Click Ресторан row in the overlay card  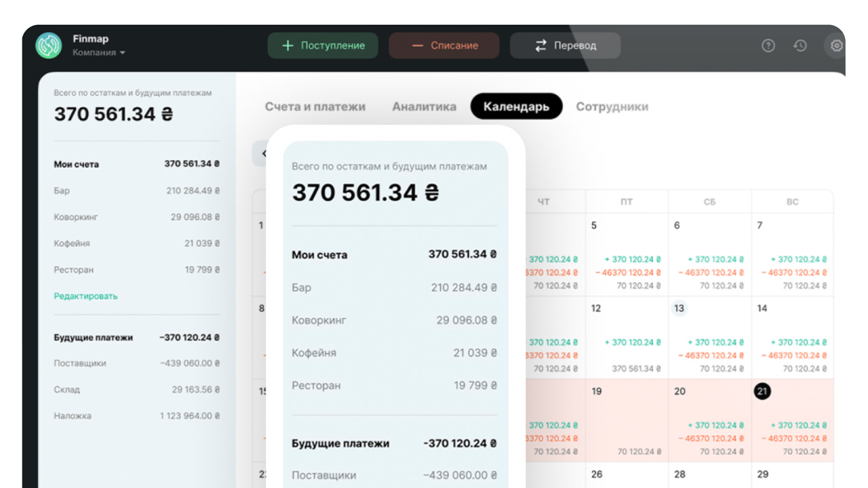[395, 385]
